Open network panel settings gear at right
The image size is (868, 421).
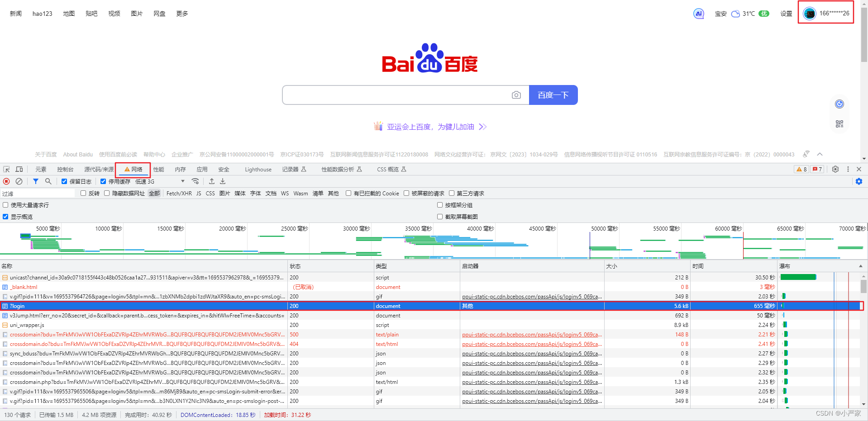(859, 181)
